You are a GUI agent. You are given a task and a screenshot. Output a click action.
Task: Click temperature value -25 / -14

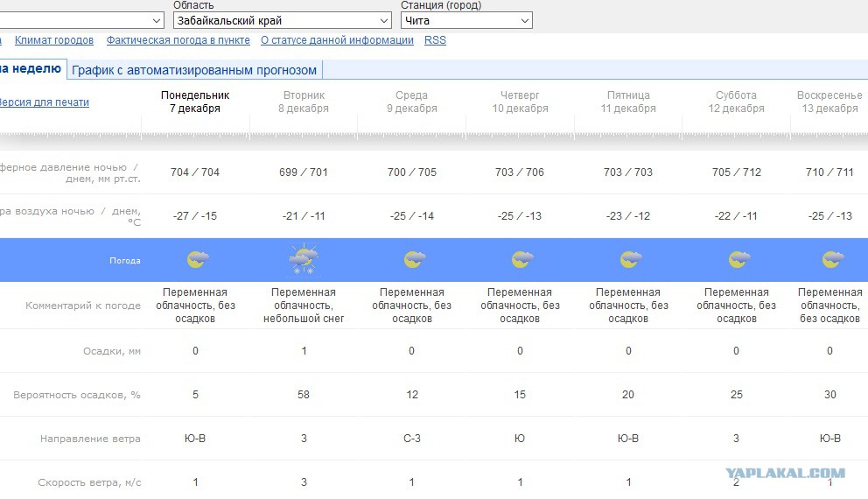tap(412, 216)
